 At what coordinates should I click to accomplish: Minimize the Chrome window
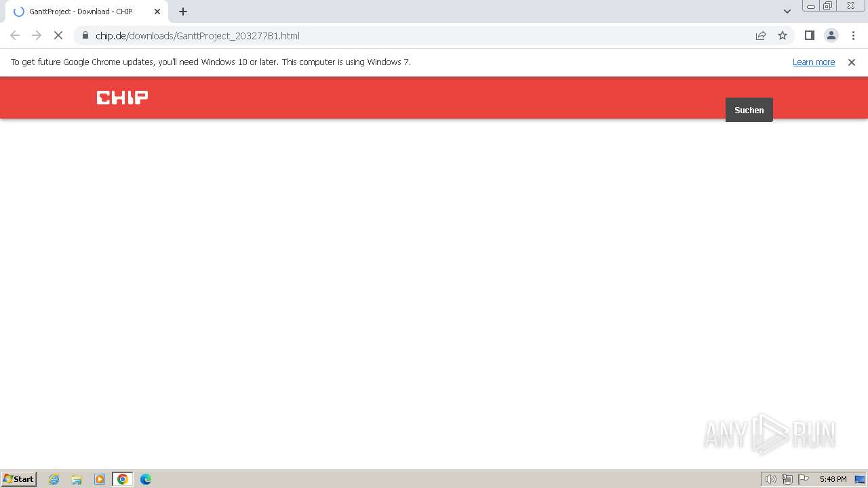click(x=811, y=6)
